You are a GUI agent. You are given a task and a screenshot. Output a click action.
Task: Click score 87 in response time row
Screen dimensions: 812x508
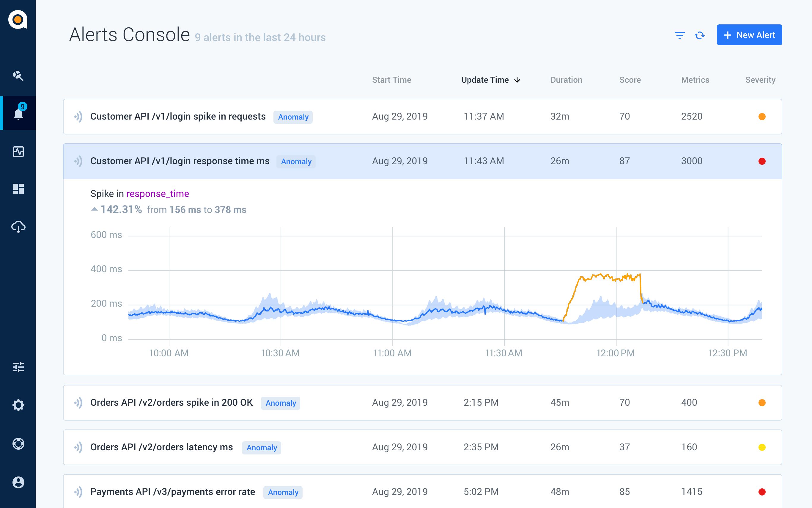[x=624, y=161]
